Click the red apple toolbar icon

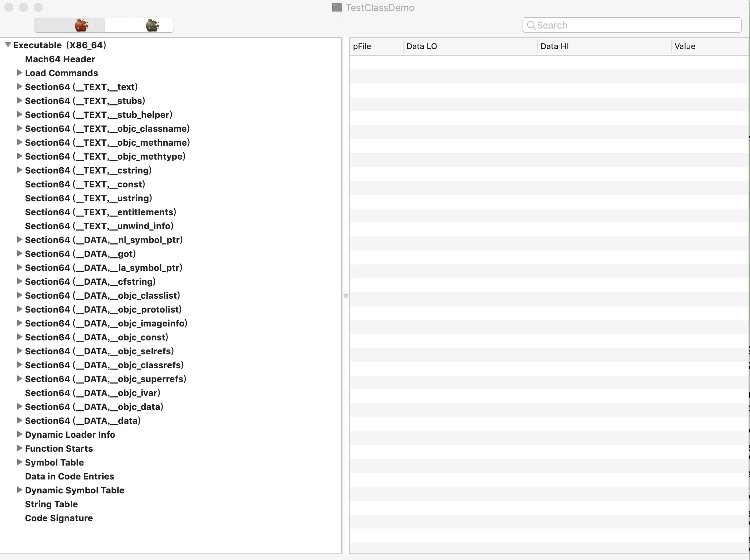[x=81, y=26]
